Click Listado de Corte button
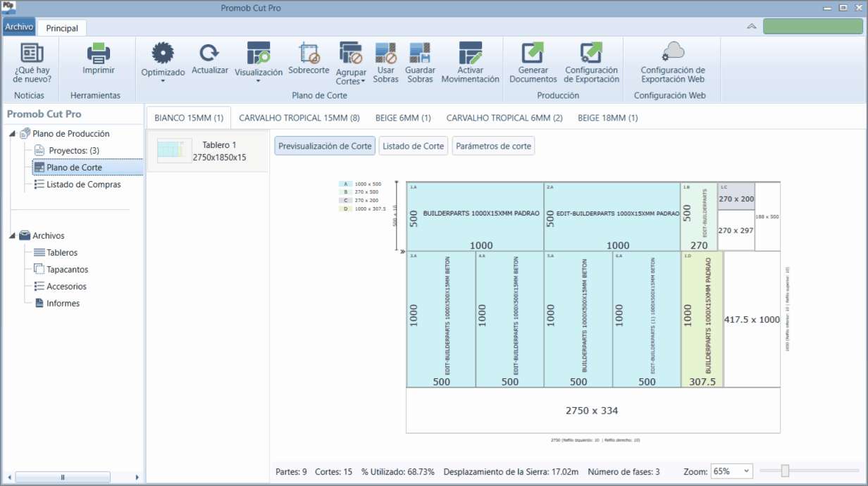This screenshot has width=868, height=486. pos(414,147)
